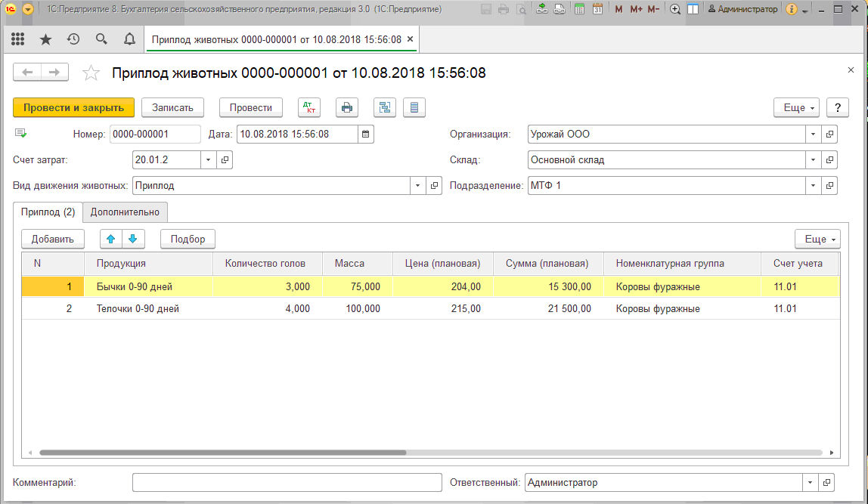Viewport: 868px width, 504px height.
Task: Click the print icon button
Action: tap(347, 107)
